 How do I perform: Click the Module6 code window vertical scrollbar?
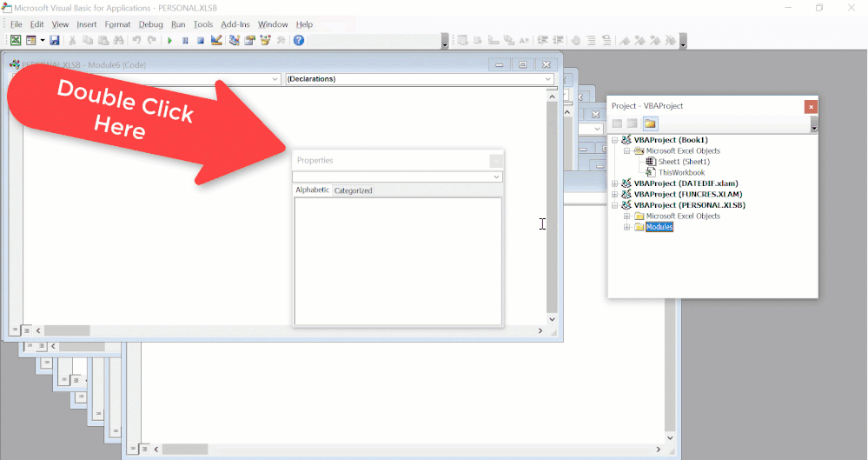(x=552, y=208)
